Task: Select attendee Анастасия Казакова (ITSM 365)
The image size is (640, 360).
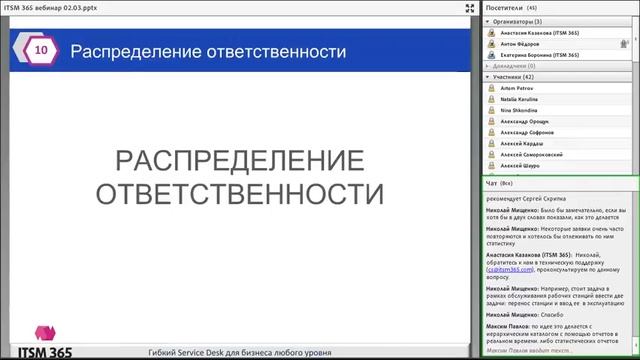Action: click(x=540, y=33)
